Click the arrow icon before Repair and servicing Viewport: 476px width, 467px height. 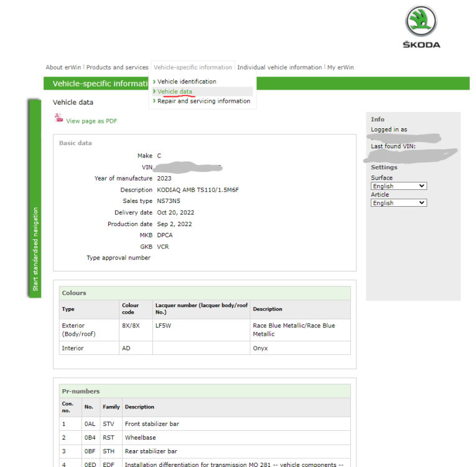tap(154, 101)
